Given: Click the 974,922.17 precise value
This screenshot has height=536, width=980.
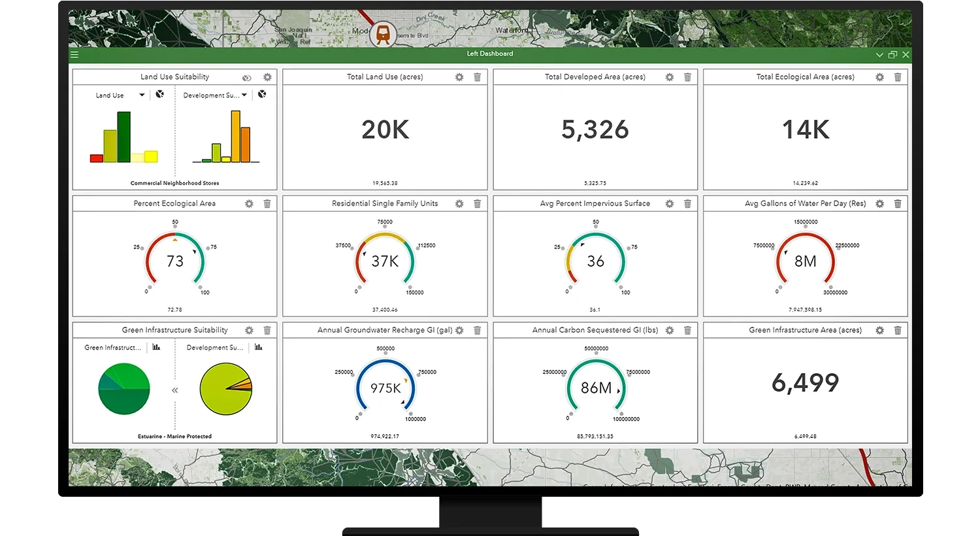Looking at the screenshot, I should 385,436.
